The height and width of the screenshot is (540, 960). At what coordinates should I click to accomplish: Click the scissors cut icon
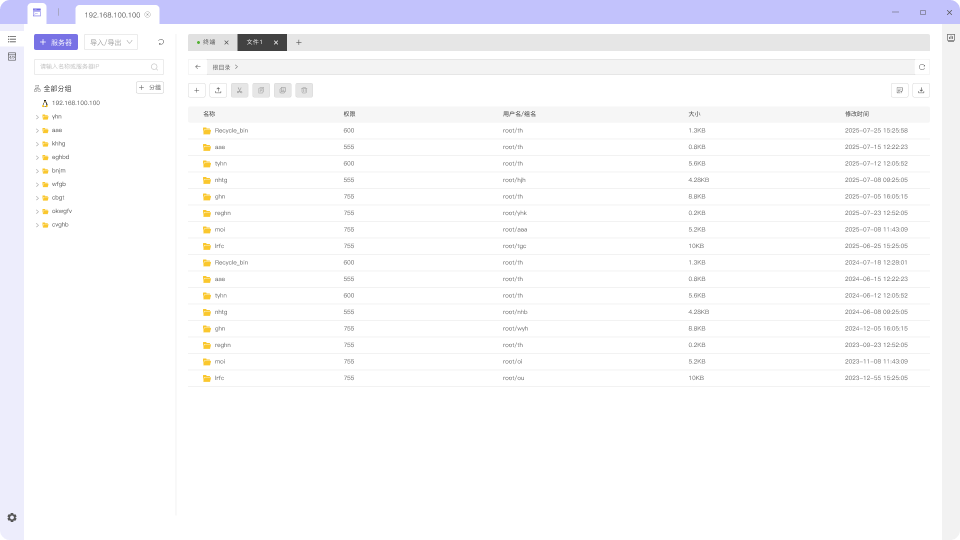coord(240,90)
